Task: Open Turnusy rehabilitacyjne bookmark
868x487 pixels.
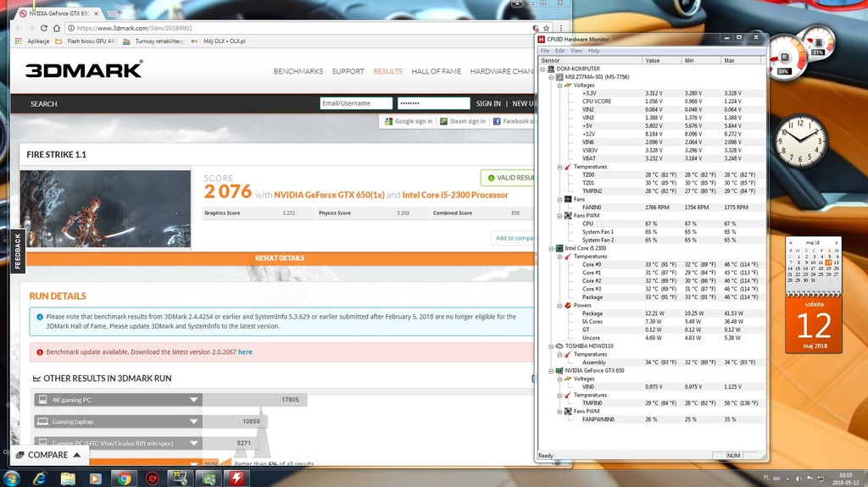Action: (x=154, y=41)
